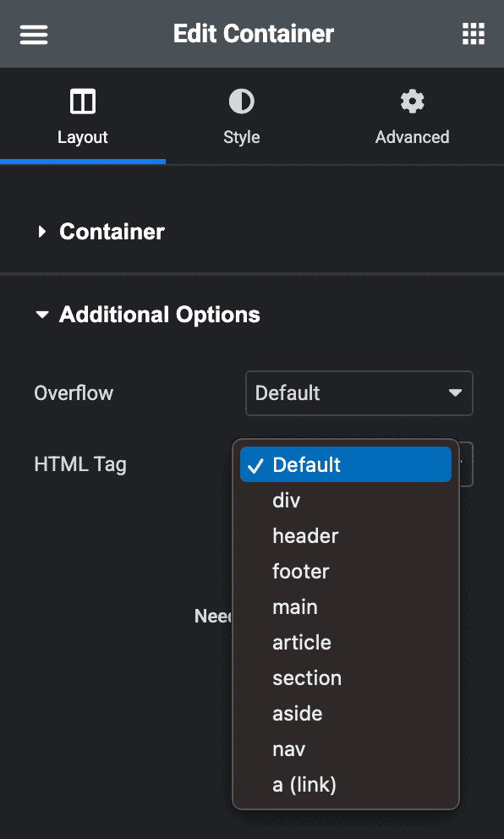Switch to the Style tab
504x839 pixels.
tap(241, 117)
